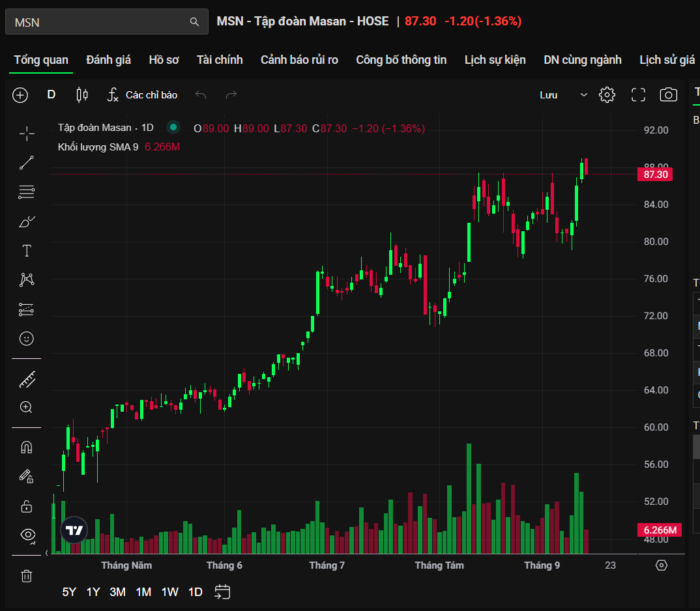
Task: Select the ruler measure tool
Action: [x=27, y=379]
